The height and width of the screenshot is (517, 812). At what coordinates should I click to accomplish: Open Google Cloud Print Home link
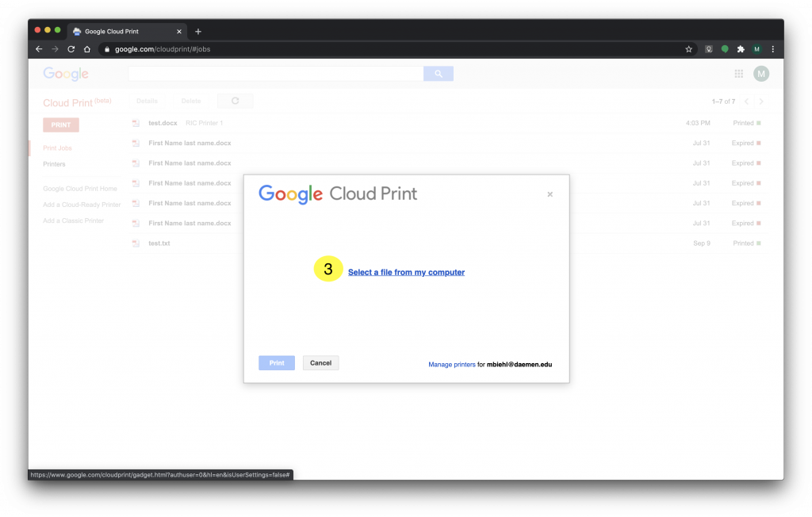tap(80, 189)
